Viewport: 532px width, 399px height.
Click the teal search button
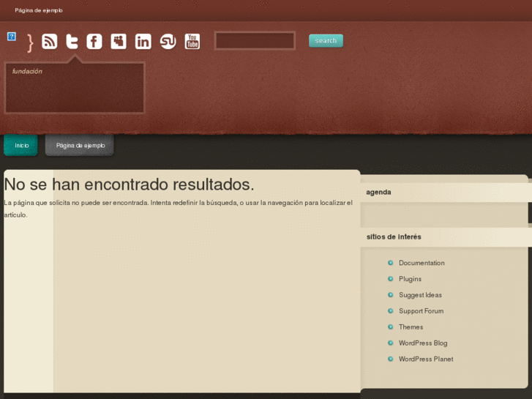click(x=326, y=41)
